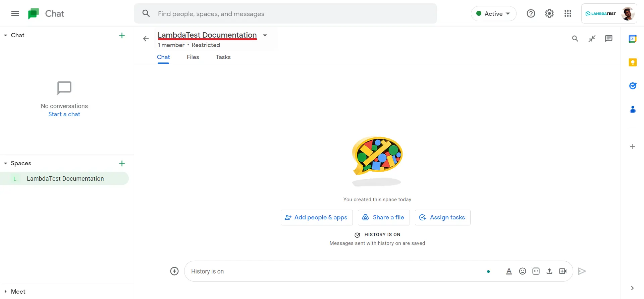Expand the Meet section
The width and height of the screenshot is (644, 299).
pyautogui.click(x=6, y=292)
